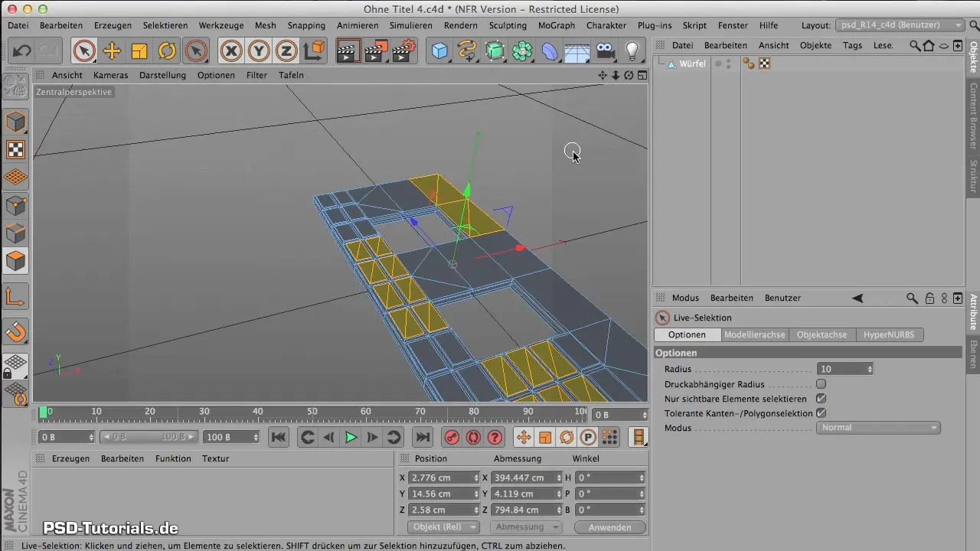
Task: Toggle Druckabhängiger Radius checkbox
Action: (821, 384)
